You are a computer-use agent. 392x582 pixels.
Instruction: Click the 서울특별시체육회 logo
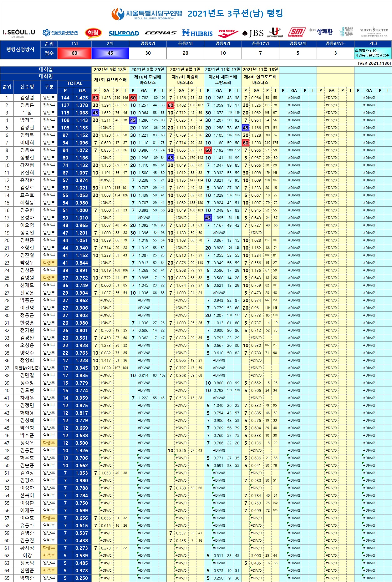pyautogui.click(x=60, y=33)
